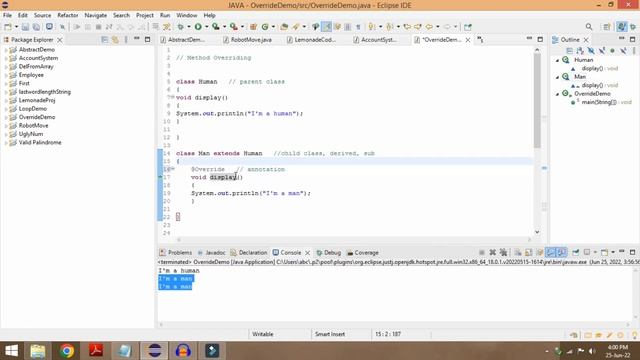
Task: Click the External Tools run icon
Action: tap(233, 27)
